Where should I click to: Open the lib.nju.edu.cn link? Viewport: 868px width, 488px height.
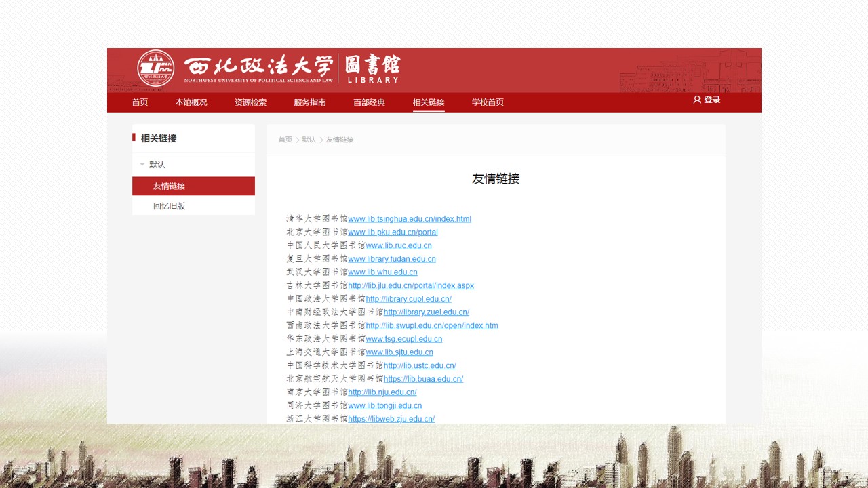[382, 392]
